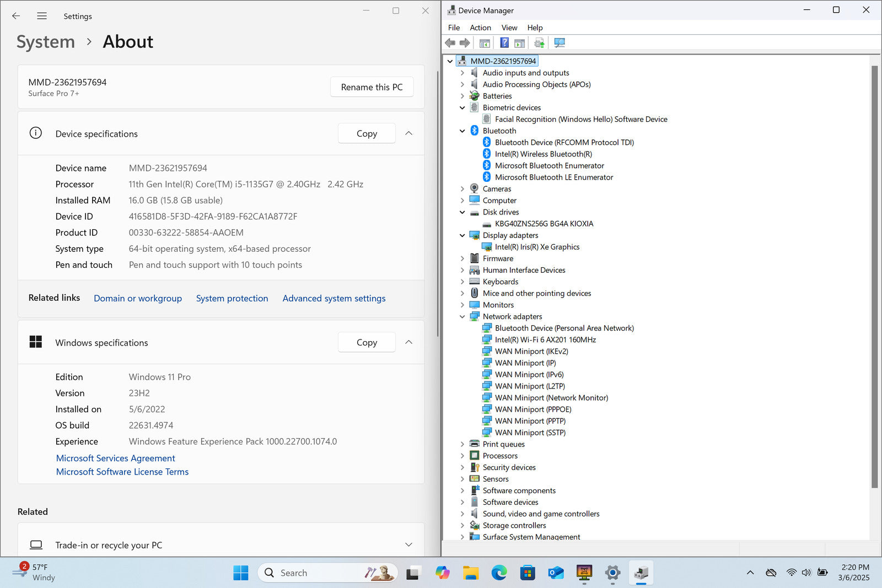Click the cloud sync status tray icon

771,573
